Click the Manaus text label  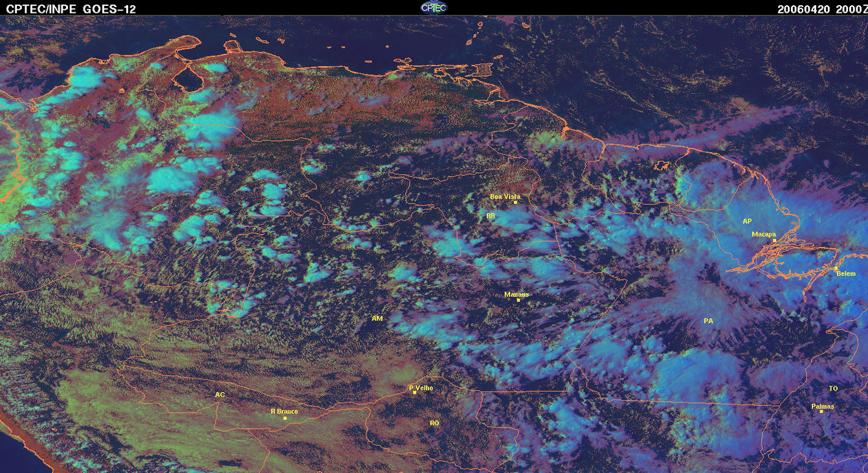click(517, 294)
